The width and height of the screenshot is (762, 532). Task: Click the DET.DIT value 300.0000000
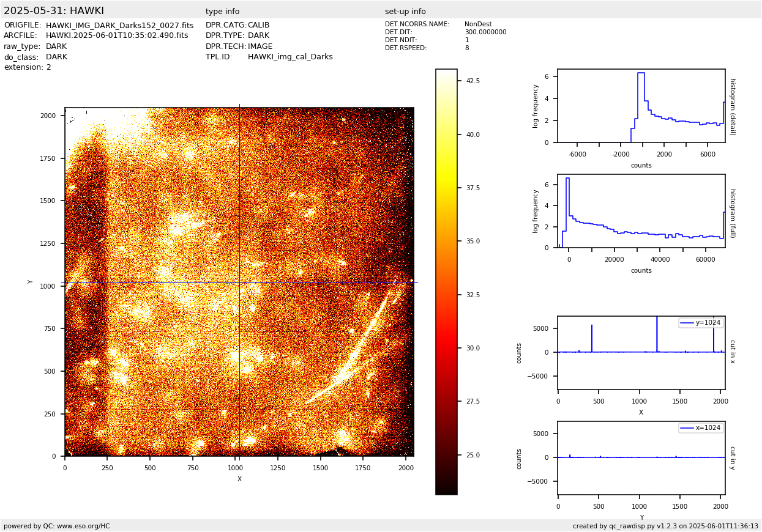point(485,32)
